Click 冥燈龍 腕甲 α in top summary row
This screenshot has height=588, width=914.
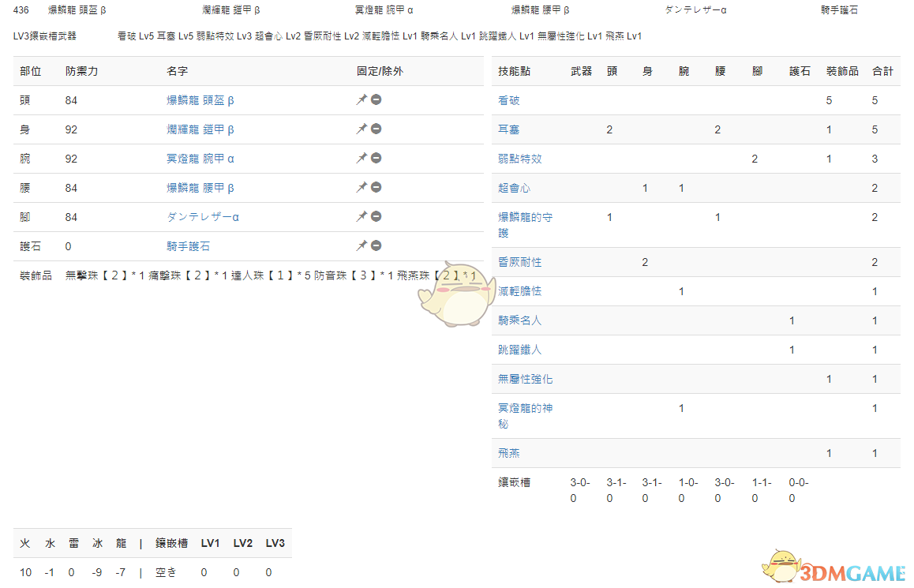point(384,10)
